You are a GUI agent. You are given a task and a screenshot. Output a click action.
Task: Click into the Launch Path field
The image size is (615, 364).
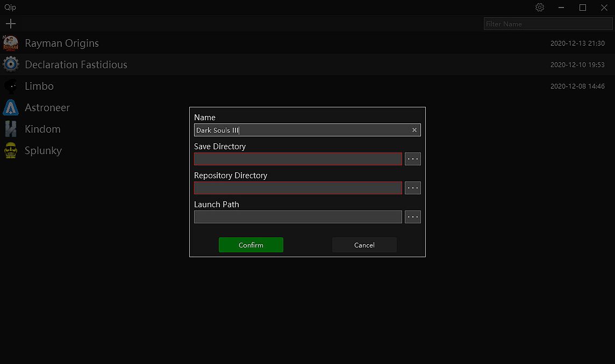[x=298, y=217]
